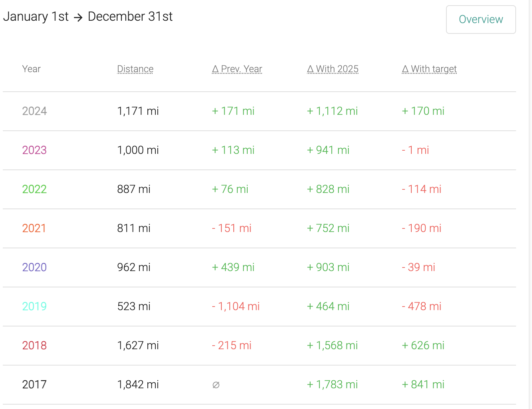532x409 pixels.
Task: Select the cyan 2019 year label
Action: point(34,307)
